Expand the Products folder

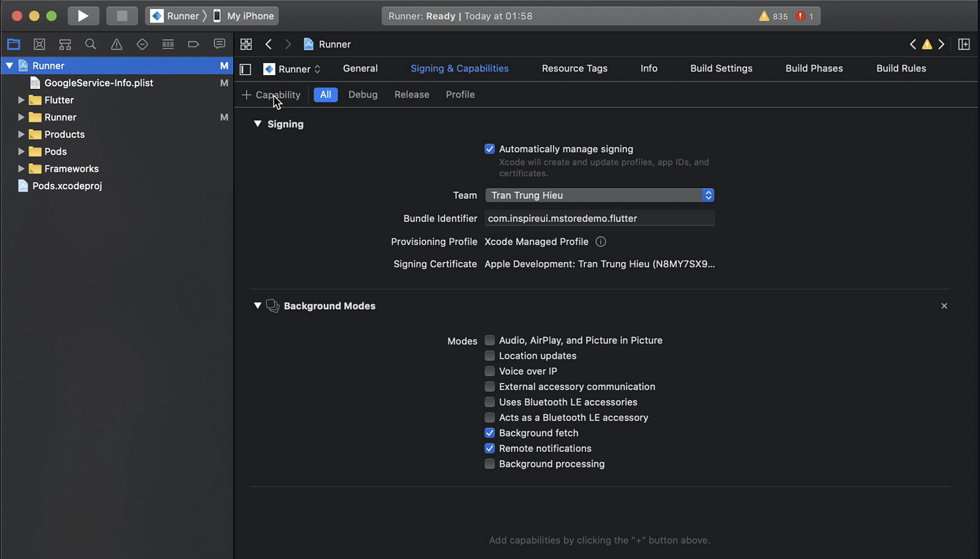click(x=21, y=134)
